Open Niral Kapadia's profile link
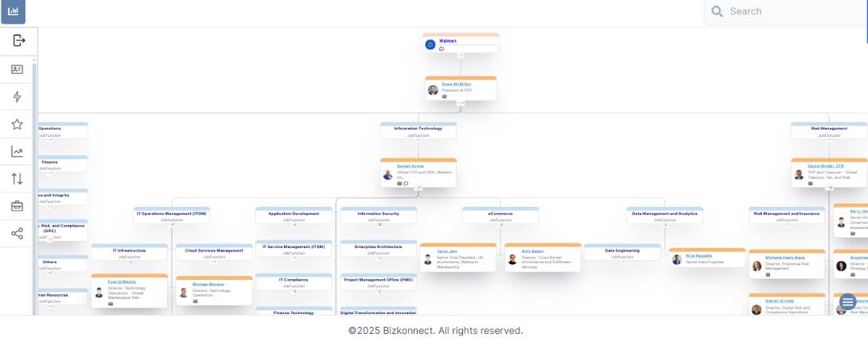 [x=699, y=255]
